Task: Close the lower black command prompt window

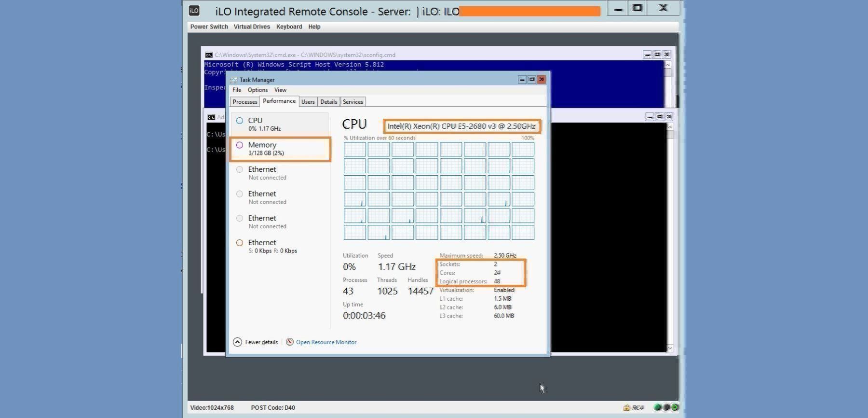Action: (x=669, y=117)
